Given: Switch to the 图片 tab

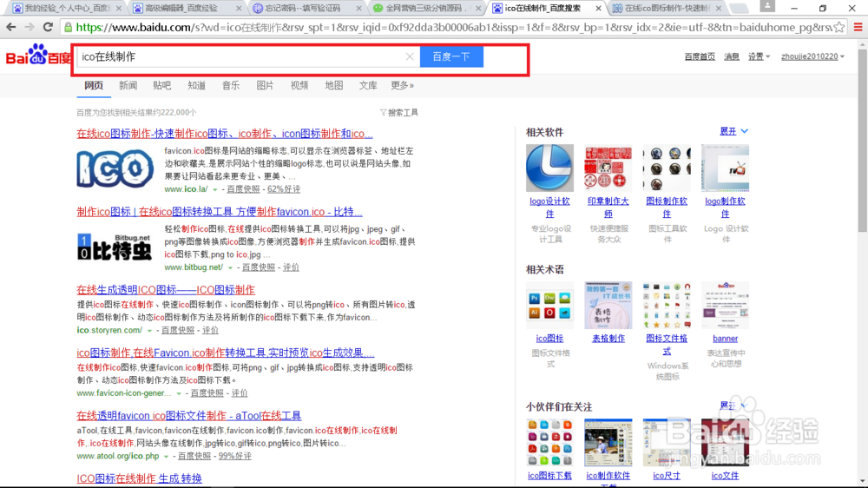Looking at the screenshot, I should [265, 85].
